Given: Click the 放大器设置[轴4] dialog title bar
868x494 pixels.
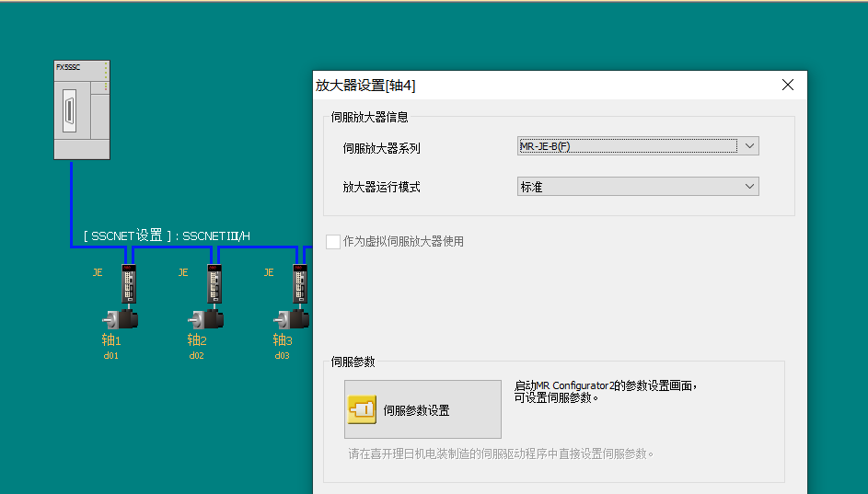Looking at the screenshot, I should [x=552, y=86].
